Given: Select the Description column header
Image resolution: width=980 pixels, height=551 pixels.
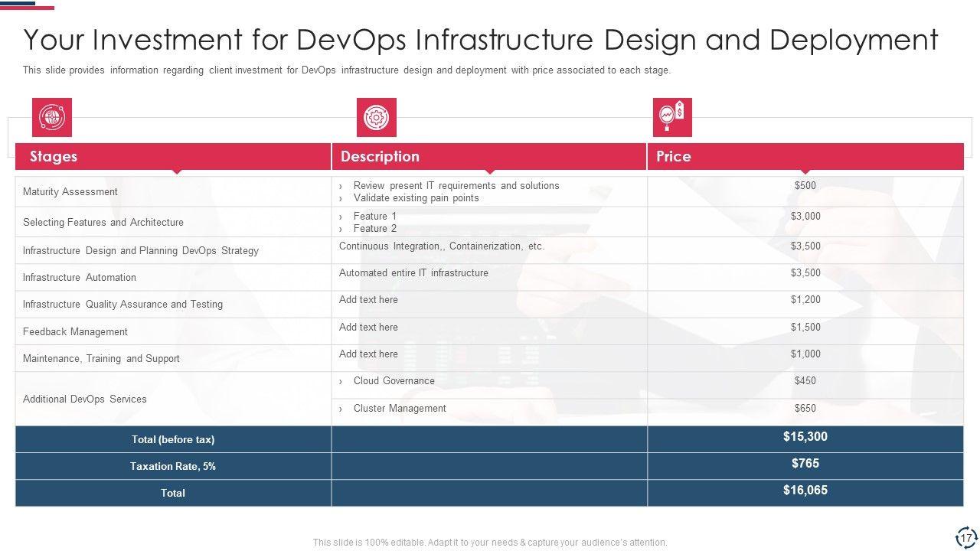Looking at the screenshot, I should point(380,156).
